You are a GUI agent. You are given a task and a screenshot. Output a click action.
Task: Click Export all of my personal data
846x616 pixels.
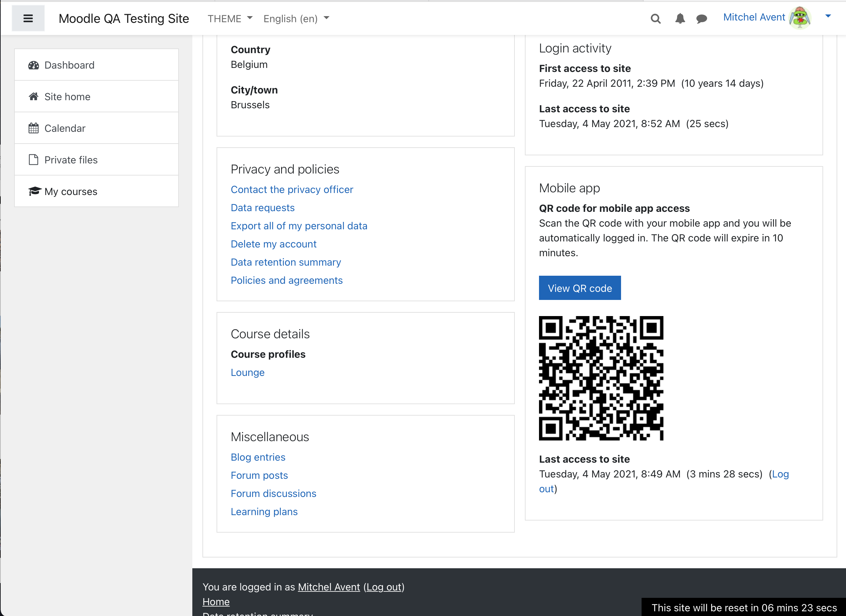299,226
